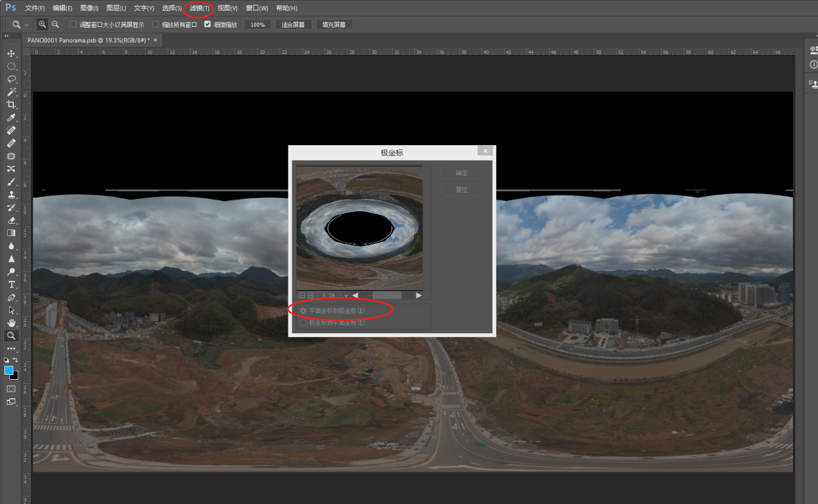This screenshot has height=504, width=818.
Task: Open the 窗口 menu
Action: click(257, 8)
